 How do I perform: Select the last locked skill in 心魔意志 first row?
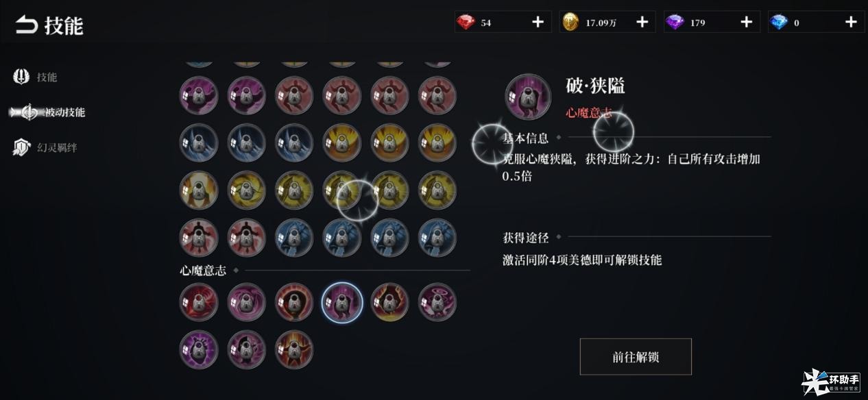(437, 301)
